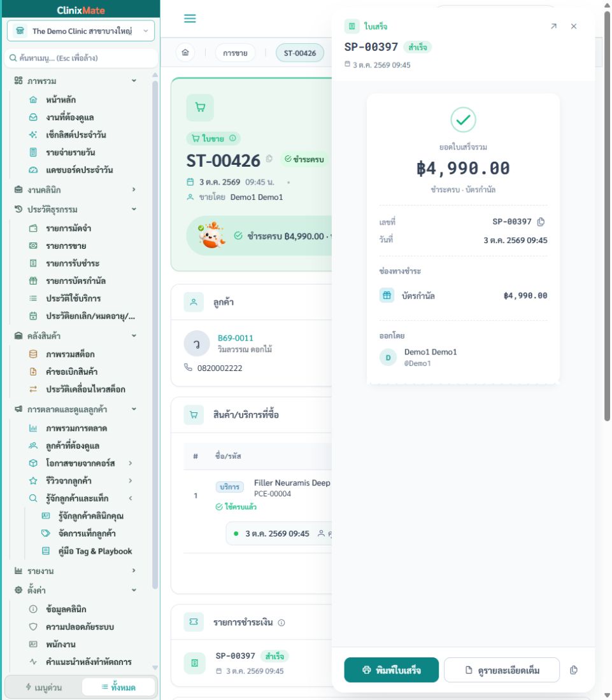Open The Demo Clinic branch dropdown
The image size is (612, 700).
point(81,31)
